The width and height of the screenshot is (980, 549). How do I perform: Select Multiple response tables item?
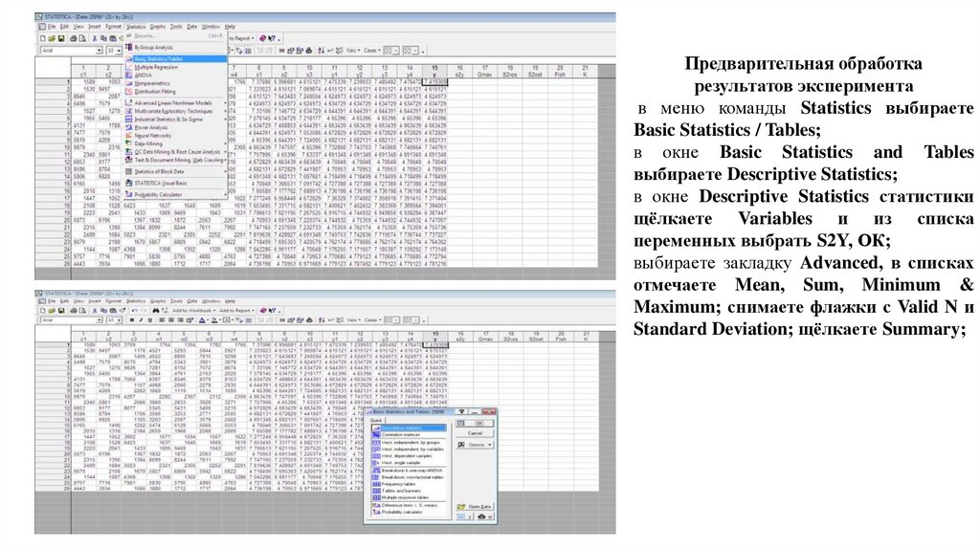click(x=410, y=497)
